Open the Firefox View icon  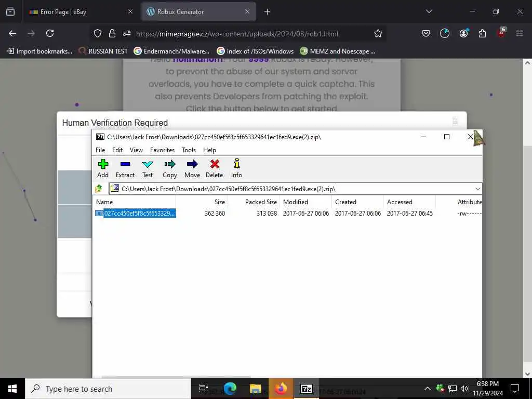point(10,12)
